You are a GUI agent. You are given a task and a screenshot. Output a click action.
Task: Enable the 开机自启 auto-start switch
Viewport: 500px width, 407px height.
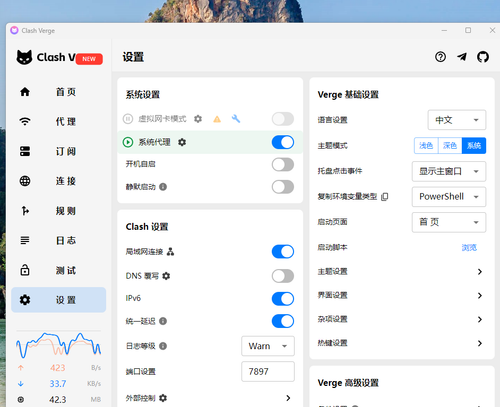point(283,164)
